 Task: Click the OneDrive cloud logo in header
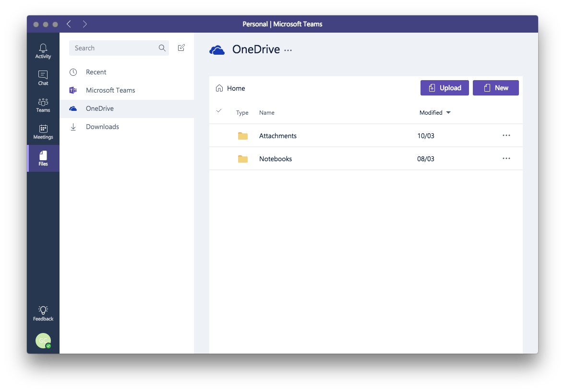[x=217, y=50]
